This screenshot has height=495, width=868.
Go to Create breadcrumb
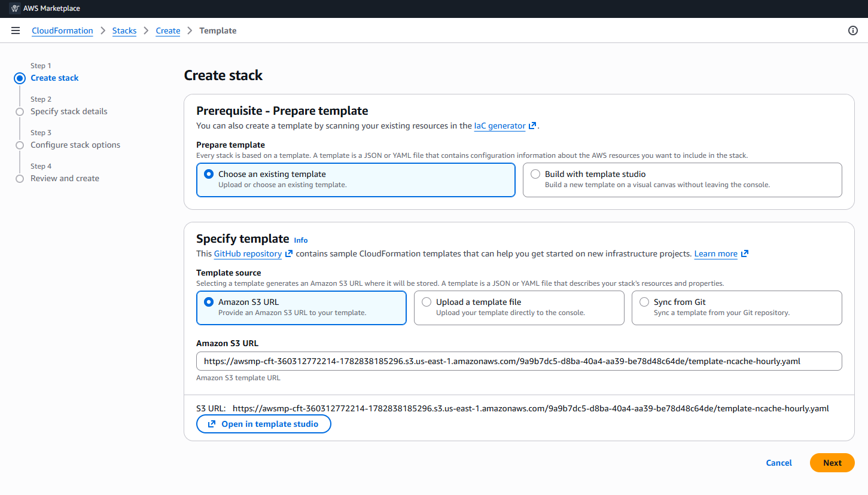168,30
